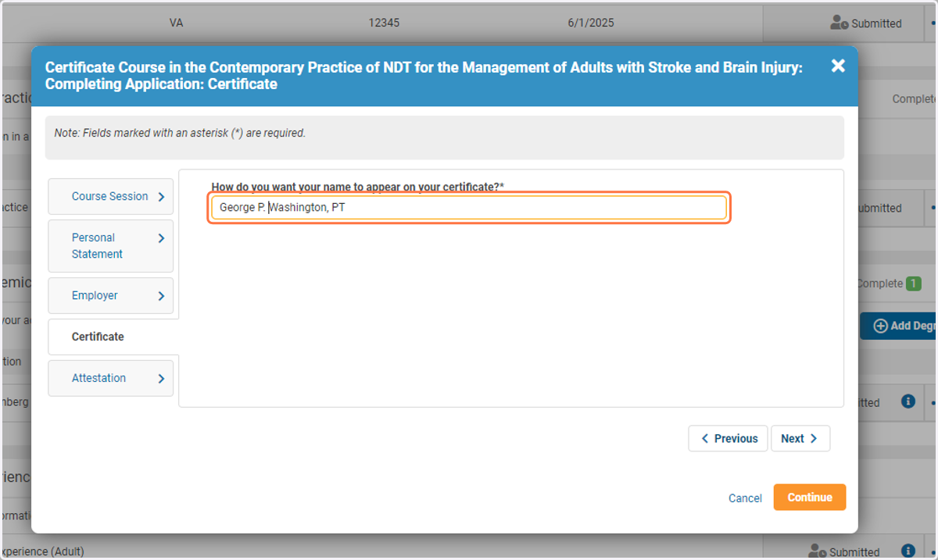The image size is (938, 560).
Task: Click the 12345 zip cell
Action: tap(384, 23)
